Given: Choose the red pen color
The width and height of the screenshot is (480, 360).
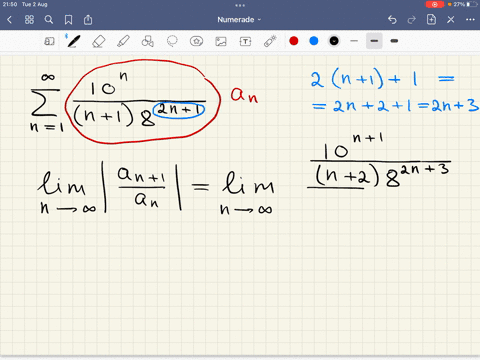Looking at the screenshot, I should tap(294, 41).
